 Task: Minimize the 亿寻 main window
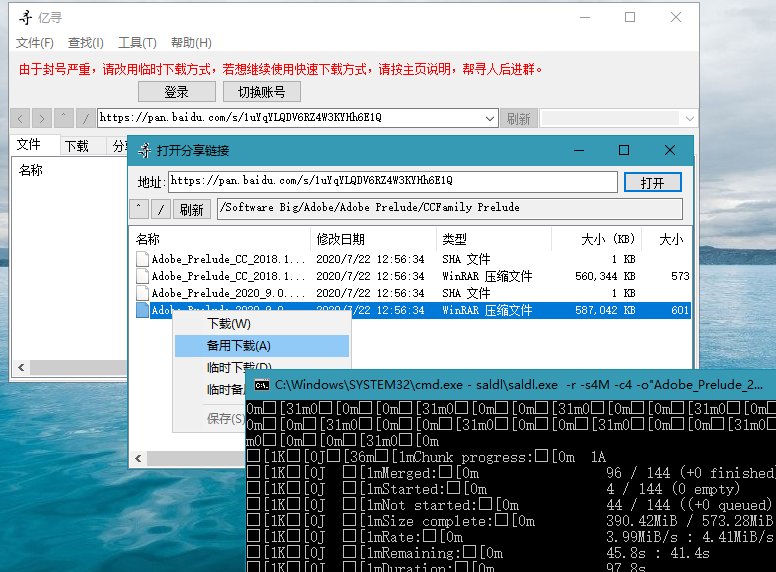point(585,17)
